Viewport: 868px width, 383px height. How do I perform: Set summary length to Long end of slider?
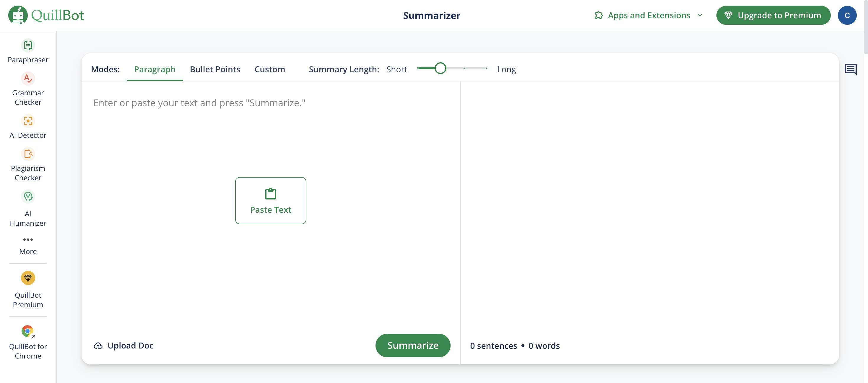(x=486, y=68)
